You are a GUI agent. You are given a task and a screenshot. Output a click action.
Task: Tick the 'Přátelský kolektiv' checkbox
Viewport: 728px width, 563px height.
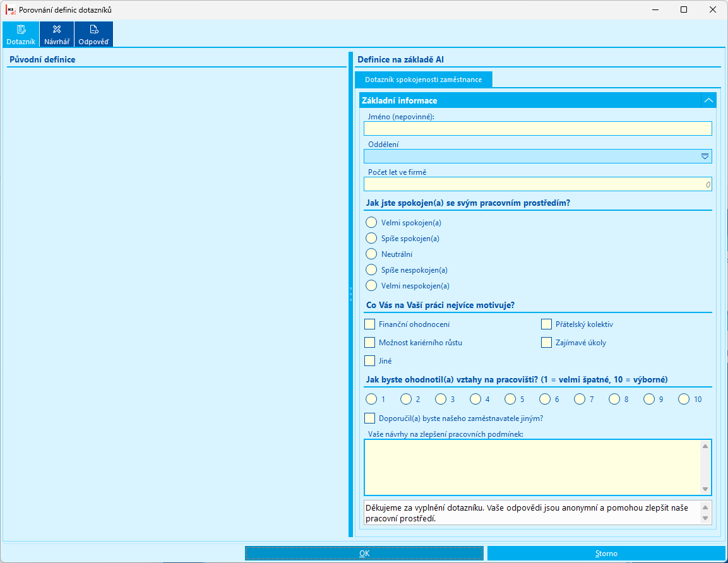coord(546,324)
